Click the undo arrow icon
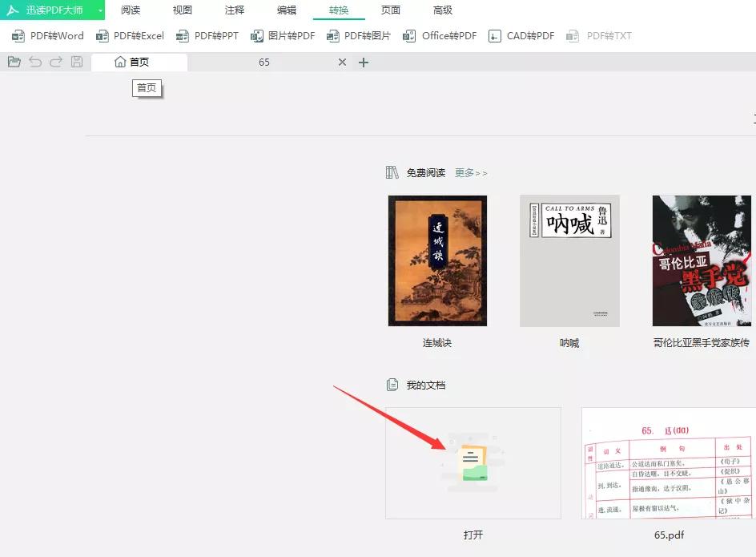 point(34,62)
